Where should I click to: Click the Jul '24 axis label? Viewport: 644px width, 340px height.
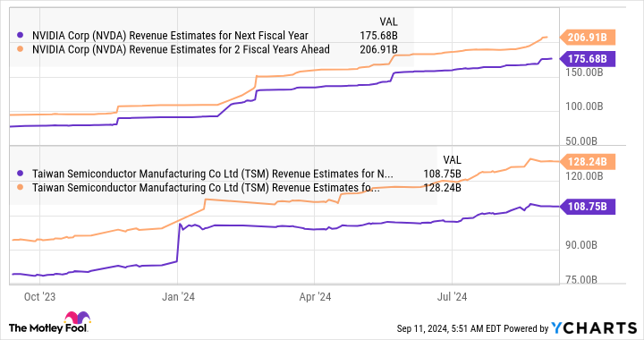(x=452, y=297)
